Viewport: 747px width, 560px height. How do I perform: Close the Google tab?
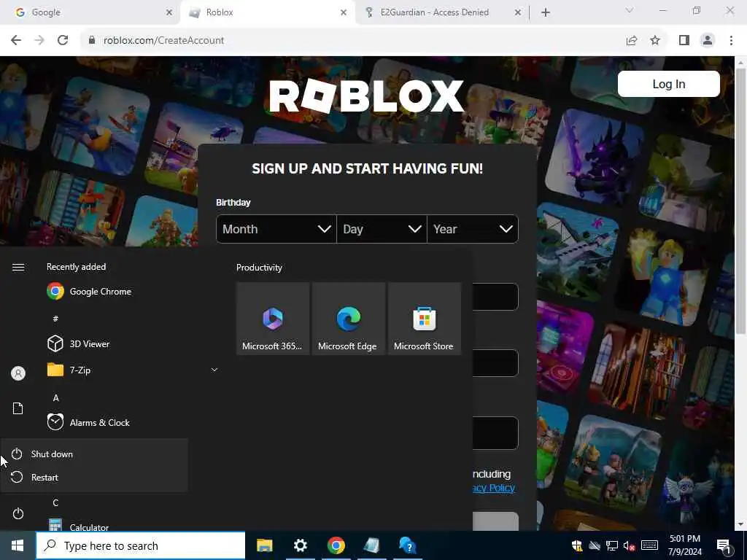(169, 13)
